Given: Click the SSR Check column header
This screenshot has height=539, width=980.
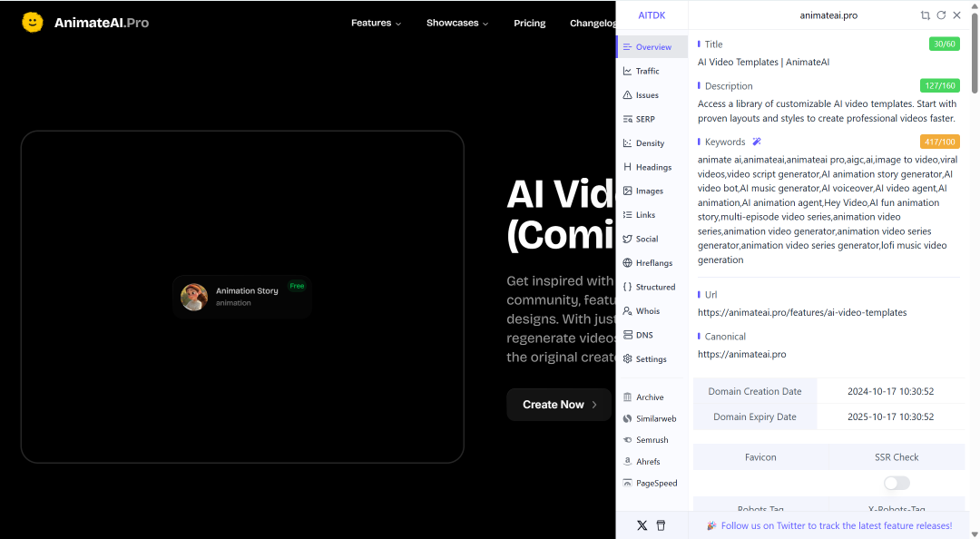Looking at the screenshot, I should [x=897, y=457].
